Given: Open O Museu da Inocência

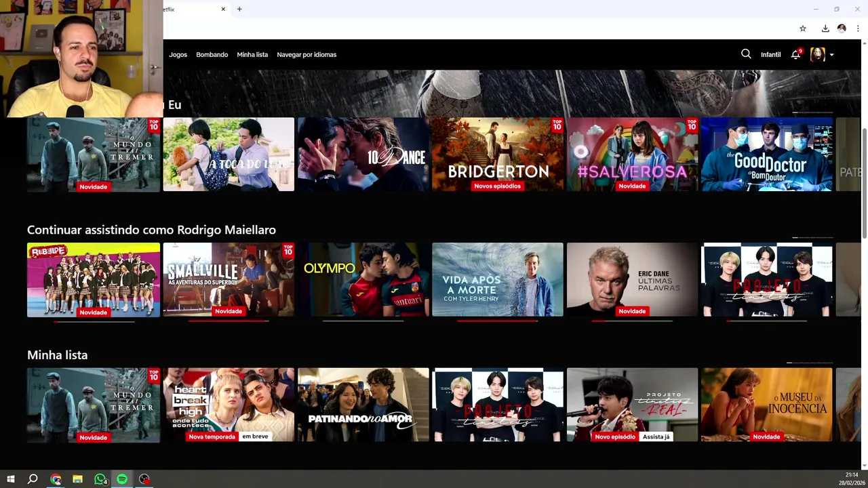Looking at the screenshot, I should click(x=767, y=405).
